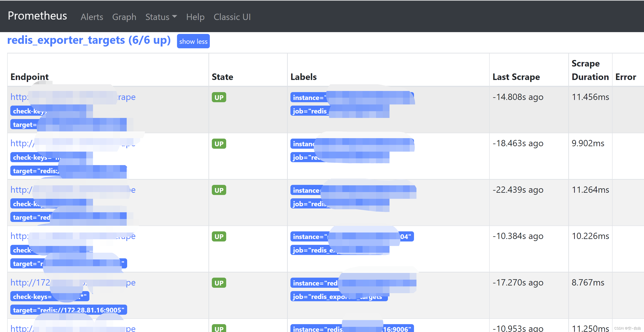Click the UP badge for 10.226ms duration row
This screenshot has width=644, height=332.
pos(219,237)
